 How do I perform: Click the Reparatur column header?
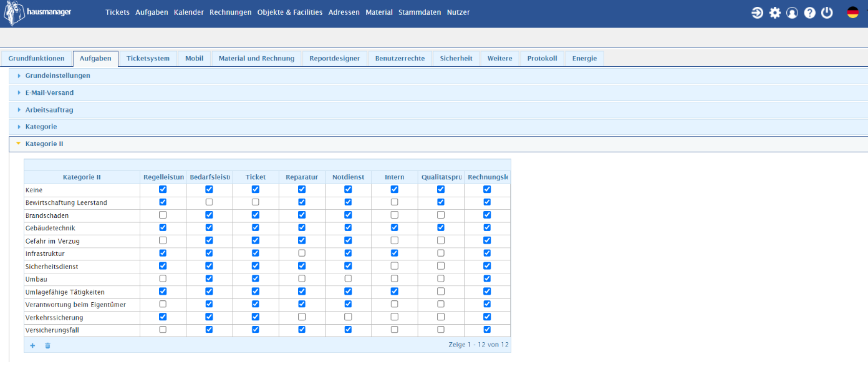pos(302,177)
